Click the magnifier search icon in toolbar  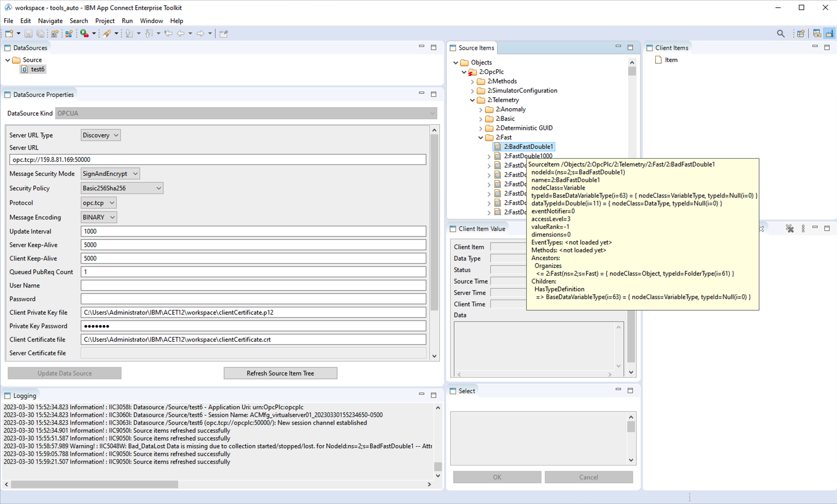(x=781, y=33)
